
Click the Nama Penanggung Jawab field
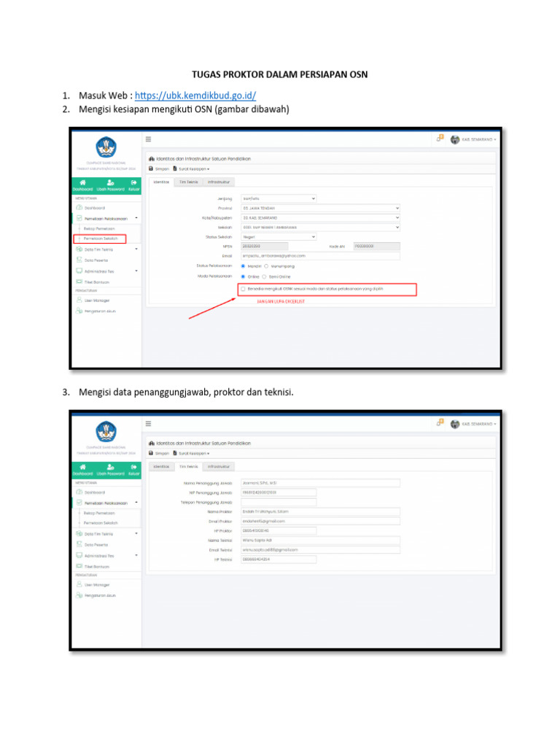click(321, 483)
